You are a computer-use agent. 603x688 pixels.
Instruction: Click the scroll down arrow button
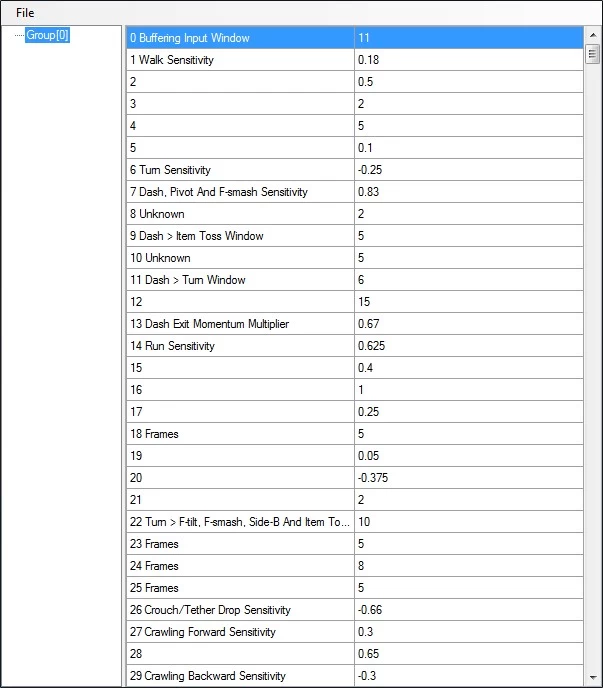tap(592, 677)
